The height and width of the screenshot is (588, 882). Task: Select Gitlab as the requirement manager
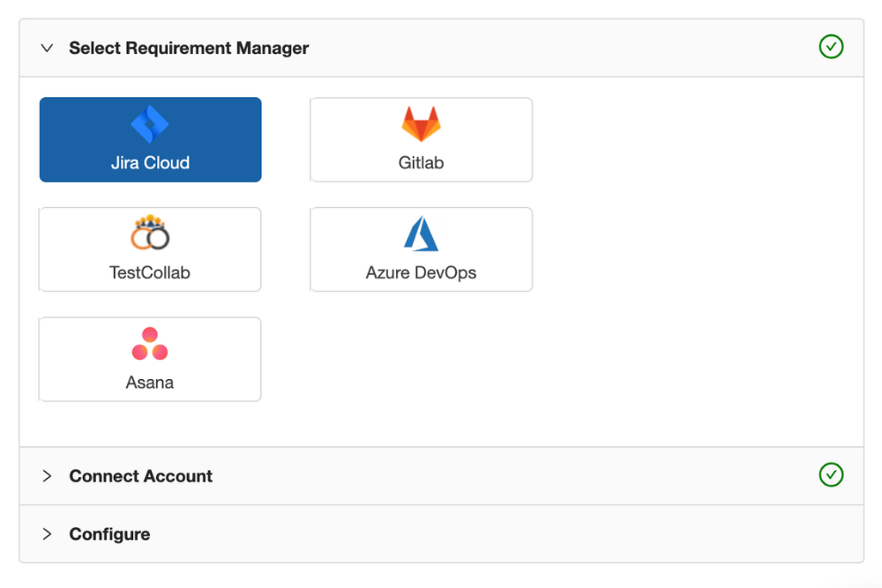421,139
